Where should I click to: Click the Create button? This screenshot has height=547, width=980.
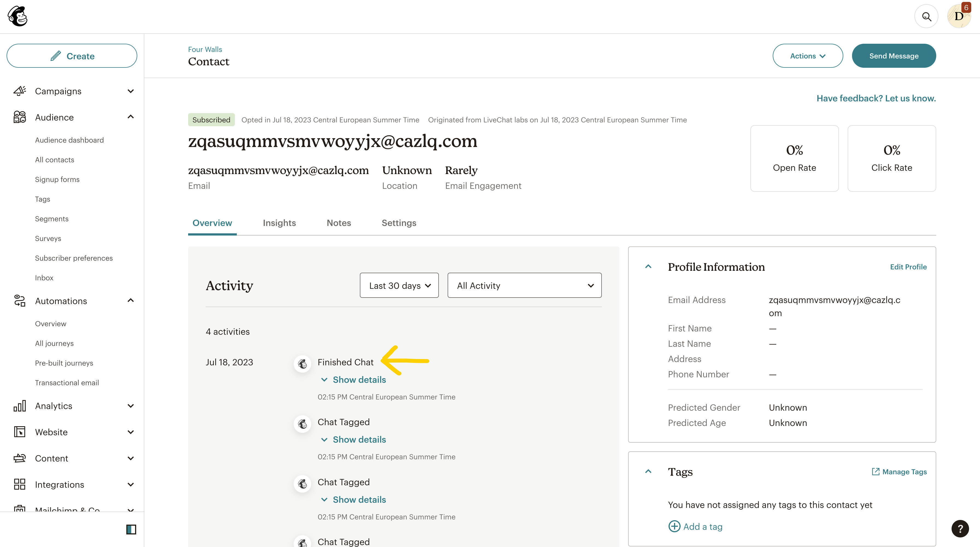point(72,56)
